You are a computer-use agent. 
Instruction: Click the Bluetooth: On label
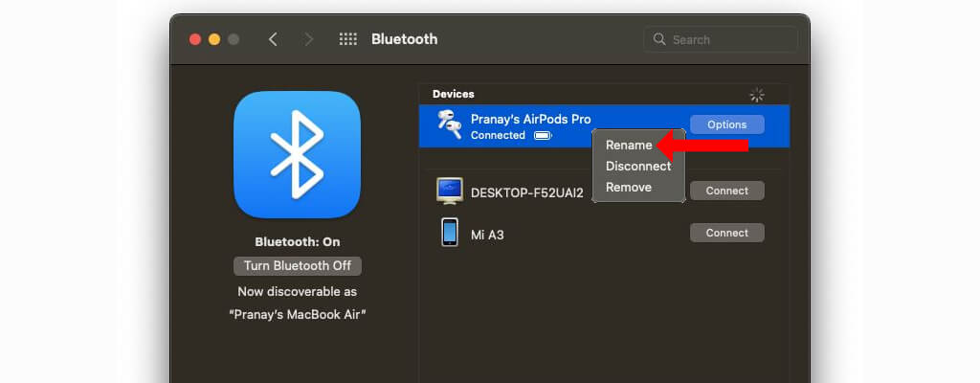click(x=298, y=241)
